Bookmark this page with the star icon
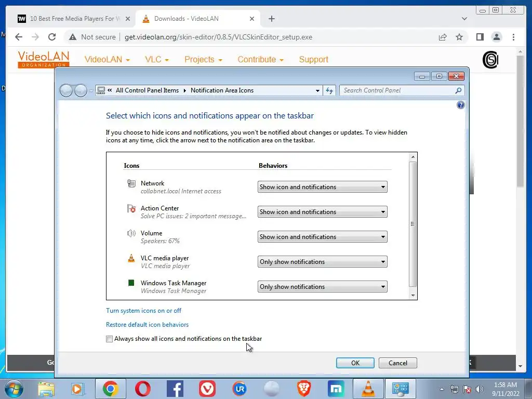532x399 pixels. (459, 37)
